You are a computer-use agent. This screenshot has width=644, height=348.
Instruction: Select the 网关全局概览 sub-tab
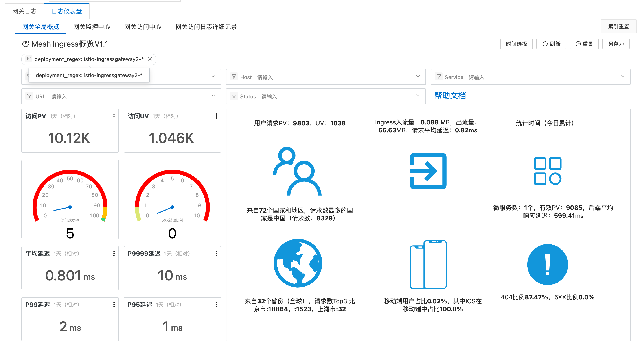click(x=41, y=27)
